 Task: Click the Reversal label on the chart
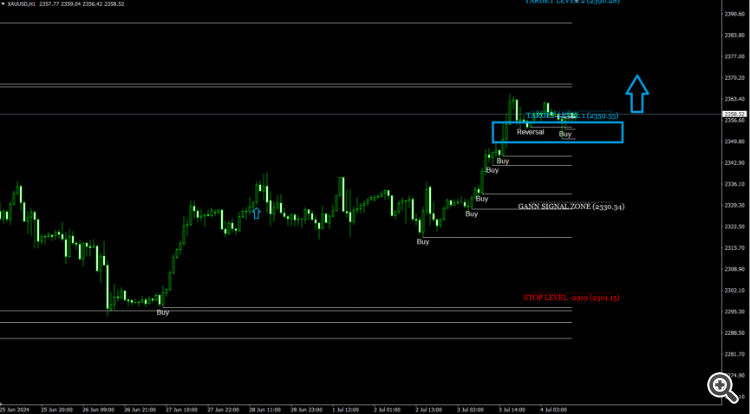530,132
